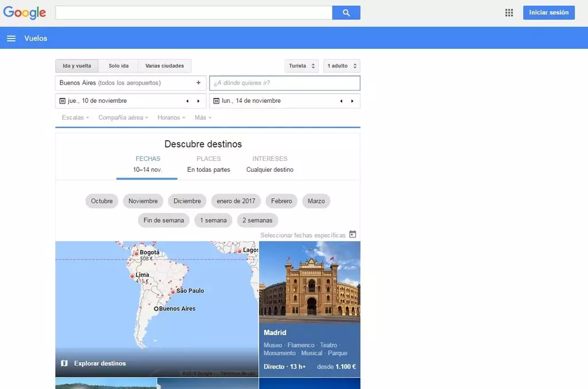Type in the ¿A dónde quieres ir? field

[x=284, y=83]
